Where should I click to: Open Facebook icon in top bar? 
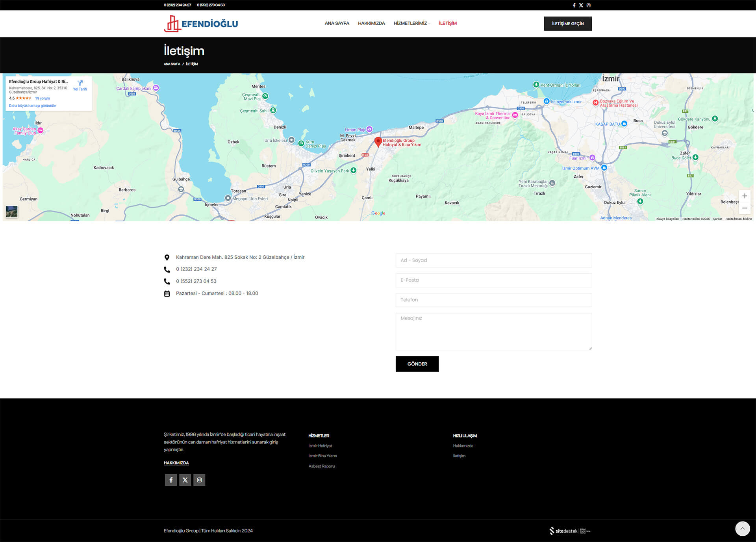pos(574,5)
